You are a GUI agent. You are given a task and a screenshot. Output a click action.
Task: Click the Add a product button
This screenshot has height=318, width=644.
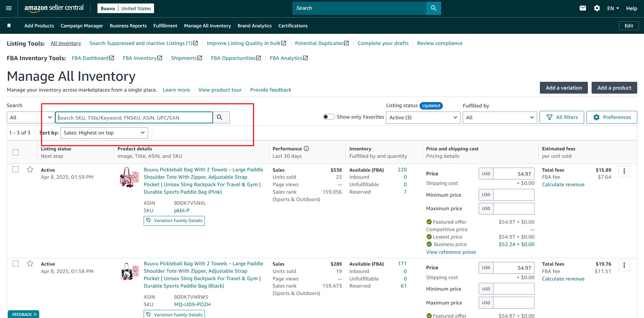click(614, 88)
